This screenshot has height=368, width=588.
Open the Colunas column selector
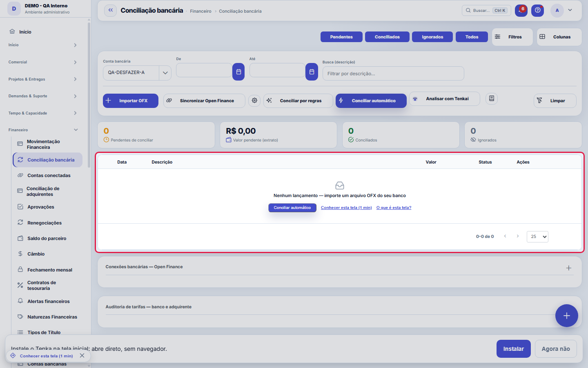[559, 37]
